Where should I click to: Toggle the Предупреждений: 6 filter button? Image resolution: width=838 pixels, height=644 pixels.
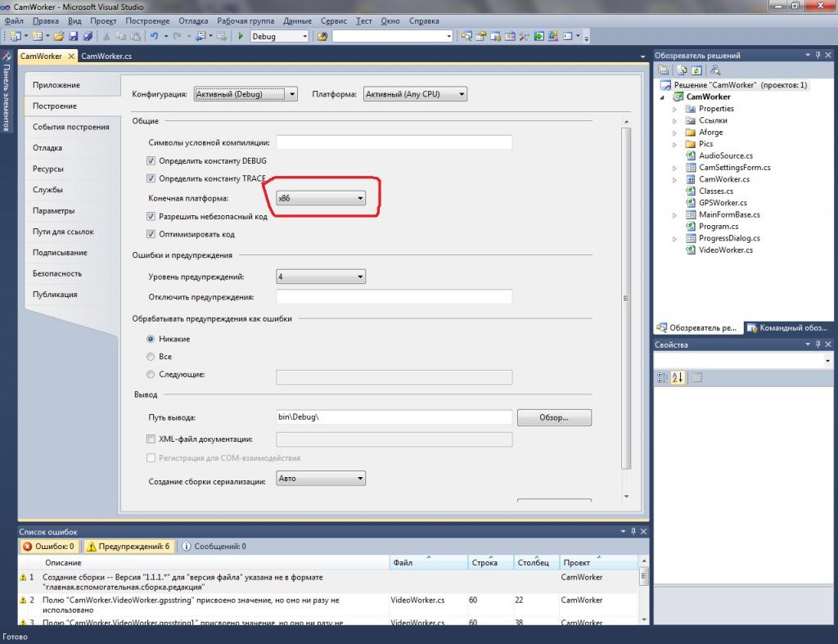128,546
